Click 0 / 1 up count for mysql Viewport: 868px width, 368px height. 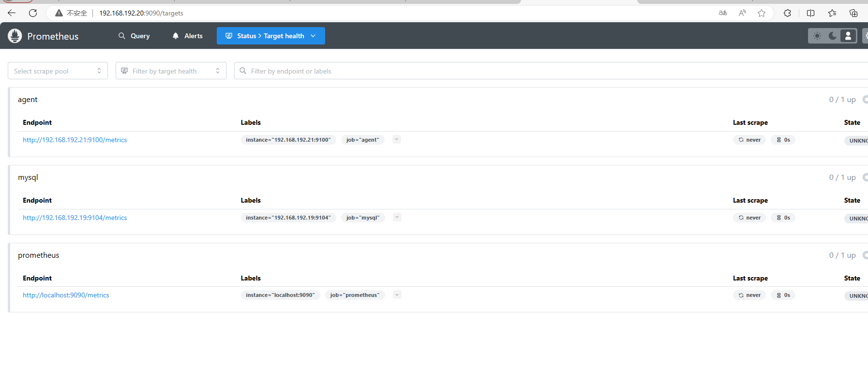[x=842, y=177]
